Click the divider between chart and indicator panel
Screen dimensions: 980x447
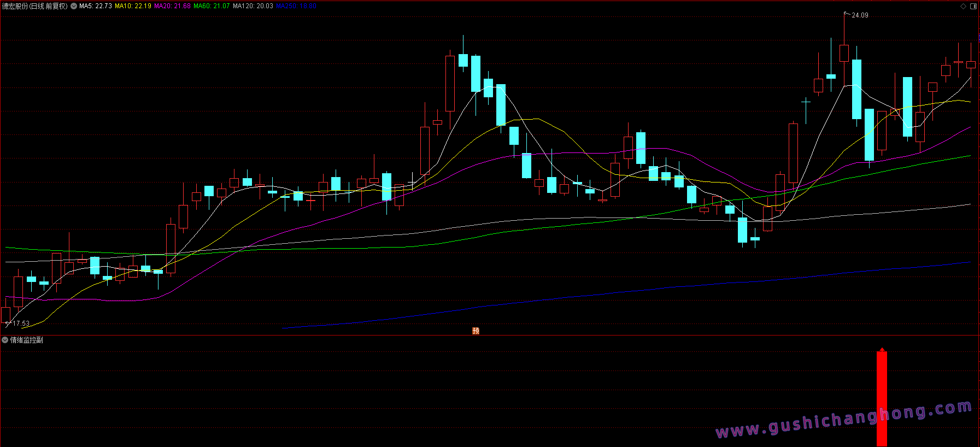[x=490, y=335]
